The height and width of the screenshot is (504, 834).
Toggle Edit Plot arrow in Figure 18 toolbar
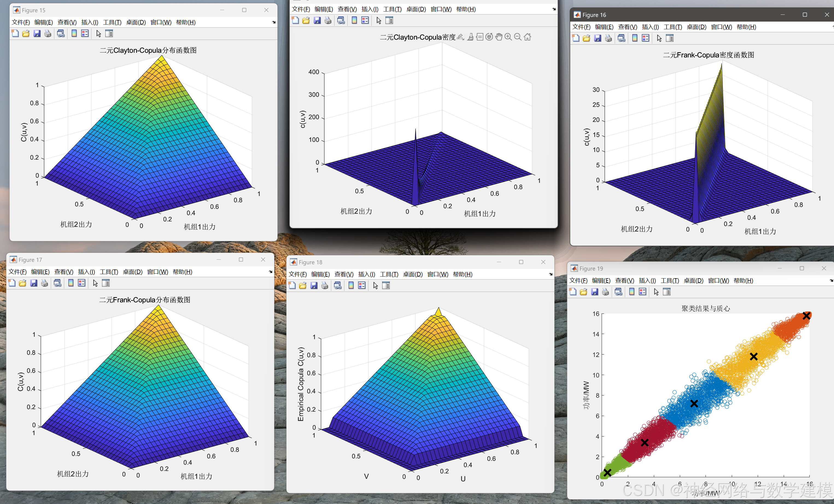click(x=375, y=286)
